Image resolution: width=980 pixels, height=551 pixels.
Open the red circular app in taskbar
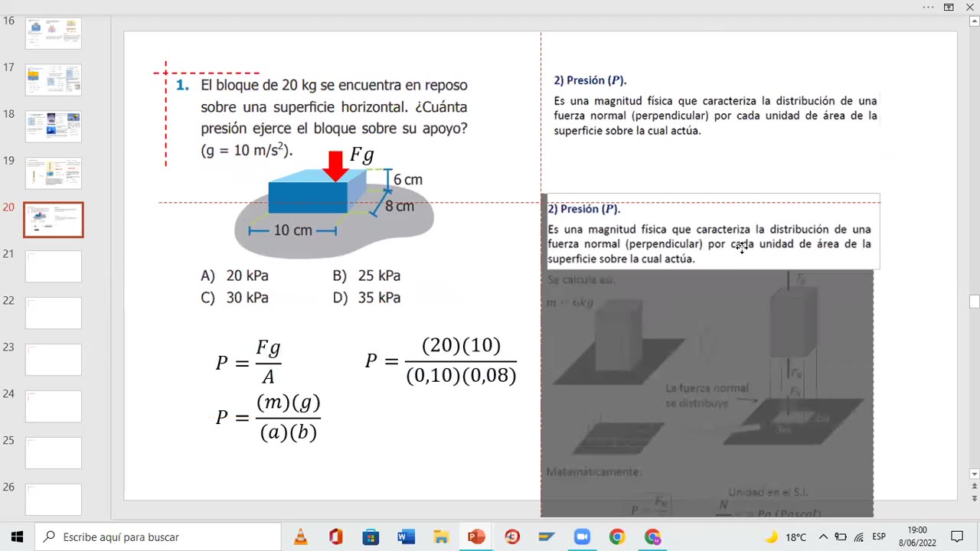pos(511,536)
